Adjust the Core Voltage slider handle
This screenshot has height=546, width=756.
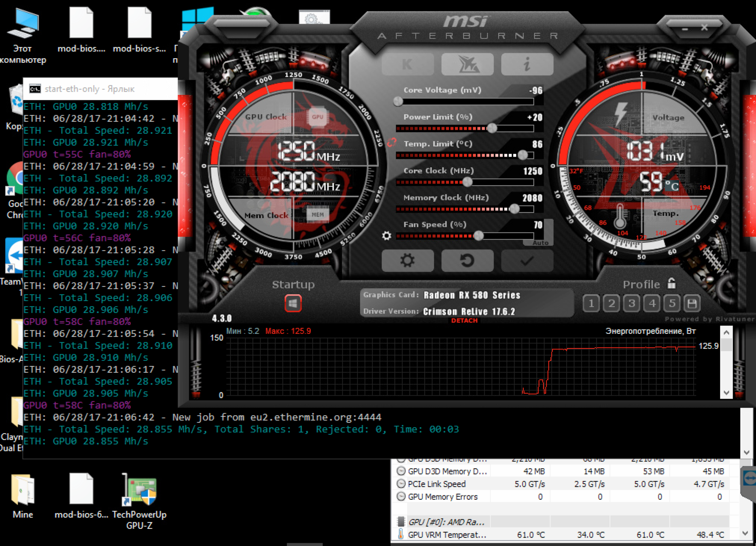click(x=398, y=101)
